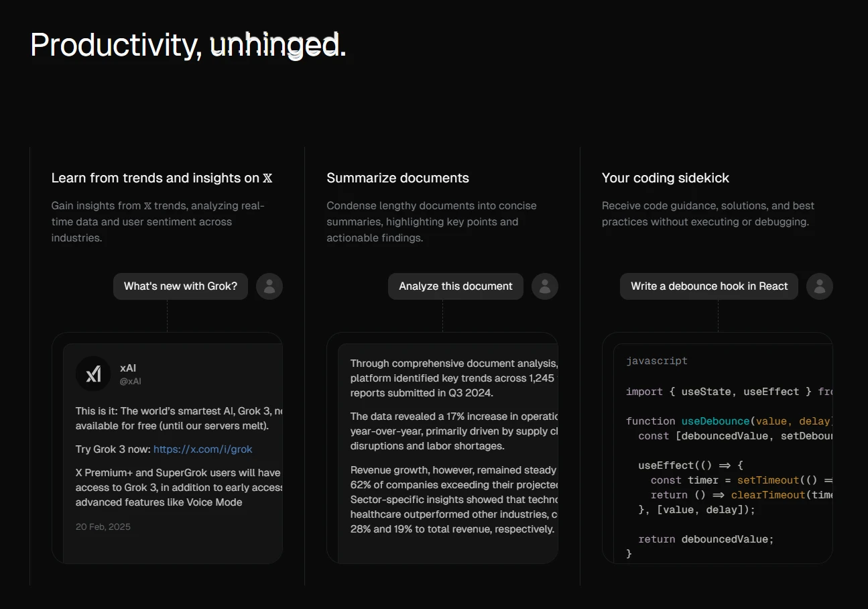Click user avatar beside the debounce hook prompt
Viewport: 868px width, 609px height.
click(820, 286)
